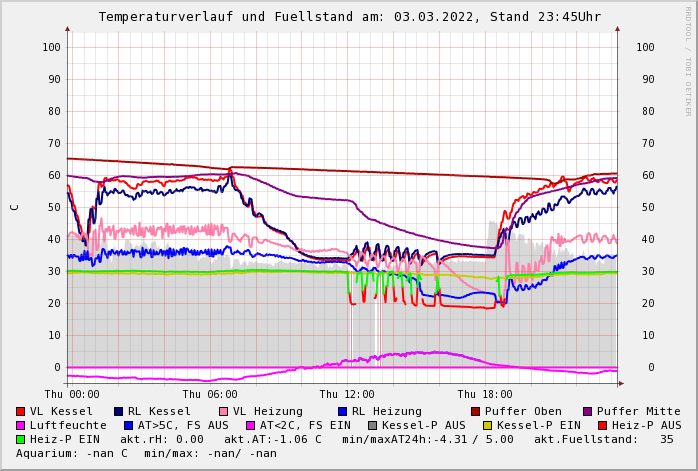The image size is (698, 471).
Task: Click the magenta Luftfeuchte legend swatch
Action: 21,425
